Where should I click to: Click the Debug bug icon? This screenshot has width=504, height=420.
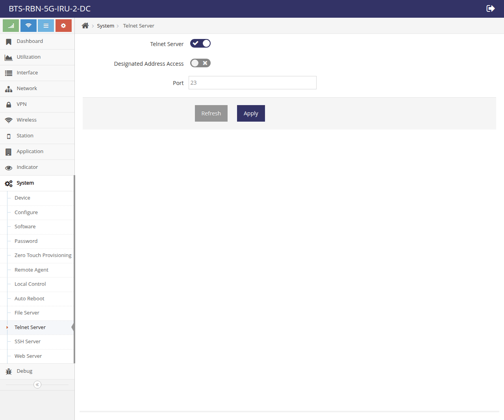coord(9,372)
